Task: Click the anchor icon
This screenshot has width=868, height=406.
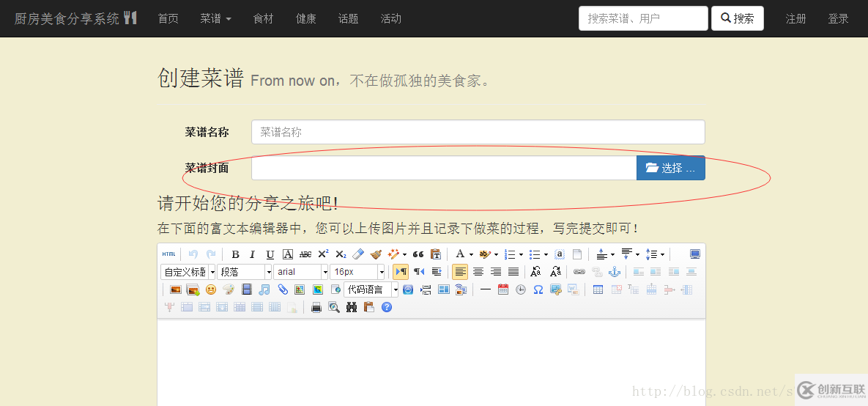Action: pyautogui.click(x=615, y=272)
